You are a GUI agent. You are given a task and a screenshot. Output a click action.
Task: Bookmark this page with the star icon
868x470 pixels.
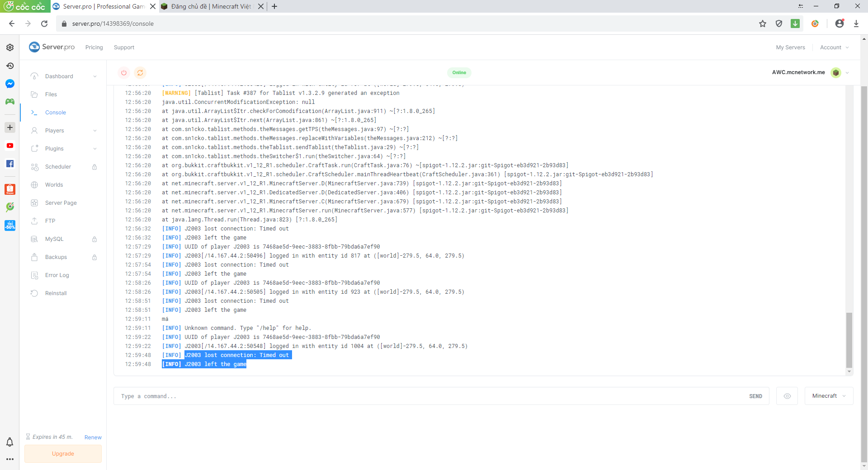[x=763, y=23]
